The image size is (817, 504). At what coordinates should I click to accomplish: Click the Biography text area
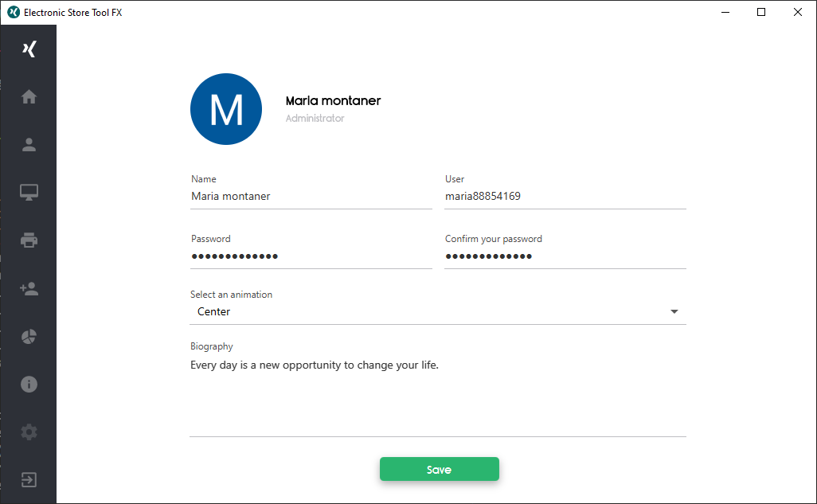(x=438, y=396)
